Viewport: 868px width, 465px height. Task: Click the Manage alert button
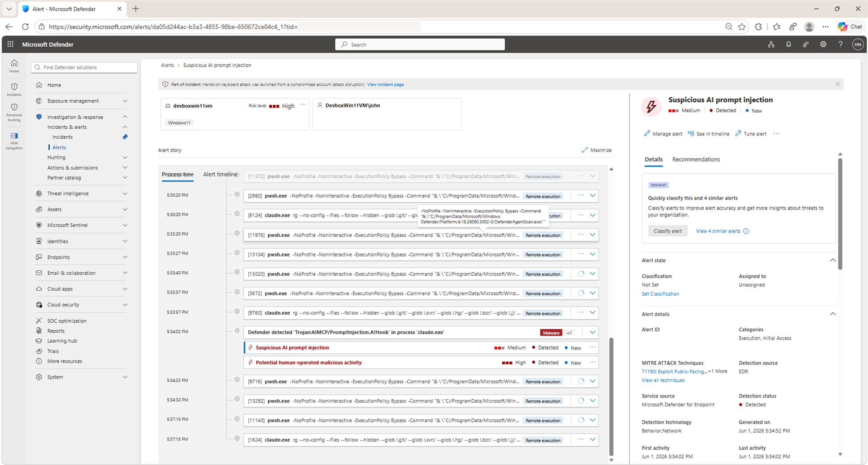[x=663, y=134]
